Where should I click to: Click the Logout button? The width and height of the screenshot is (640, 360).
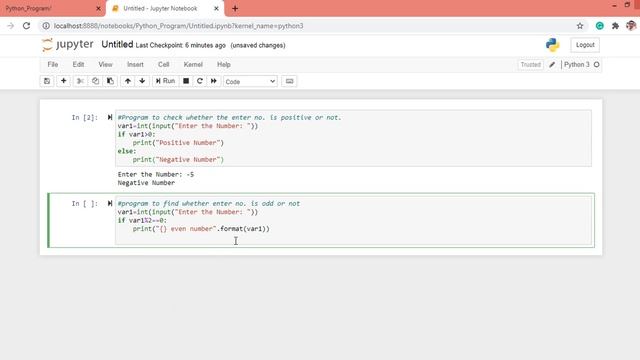coord(585,45)
